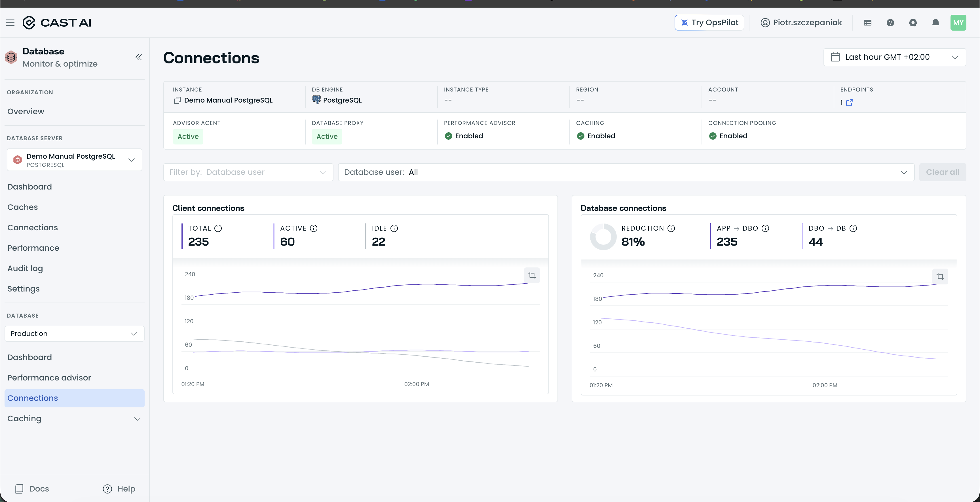Open the help question mark icon in header
Image resolution: width=980 pixels, height=502 pixels.
(890, 23)
